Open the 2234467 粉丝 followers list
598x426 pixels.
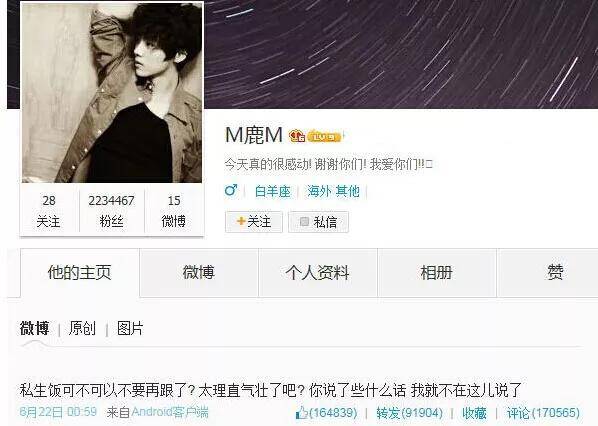coord(111,211)
